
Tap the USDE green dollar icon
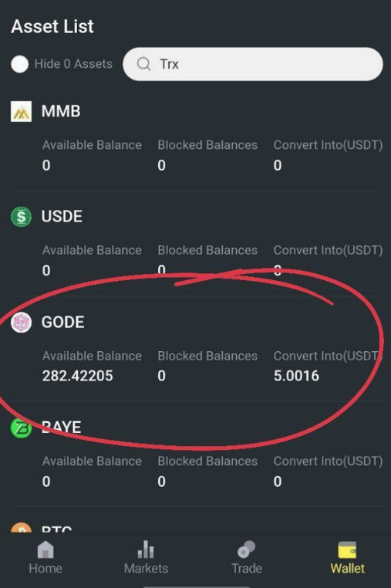(x=21, y=217)
